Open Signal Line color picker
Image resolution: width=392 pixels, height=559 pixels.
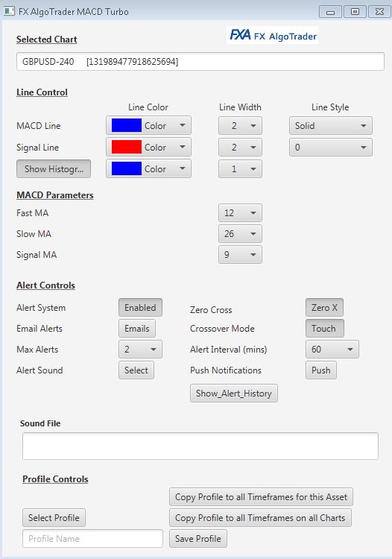(x=148, y=148)
